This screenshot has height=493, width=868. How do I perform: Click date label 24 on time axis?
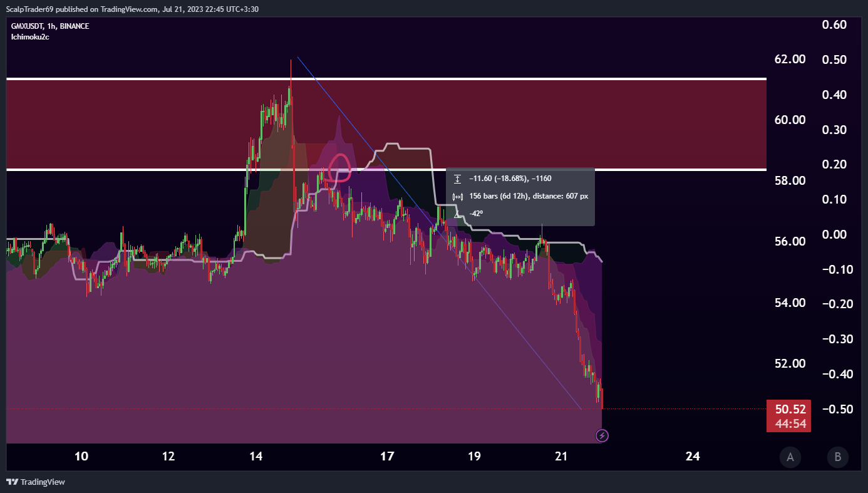tap(693, 456)
